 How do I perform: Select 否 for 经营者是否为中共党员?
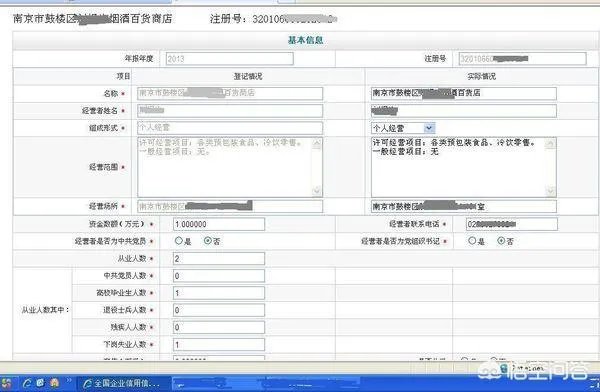[x=208, y=241]
